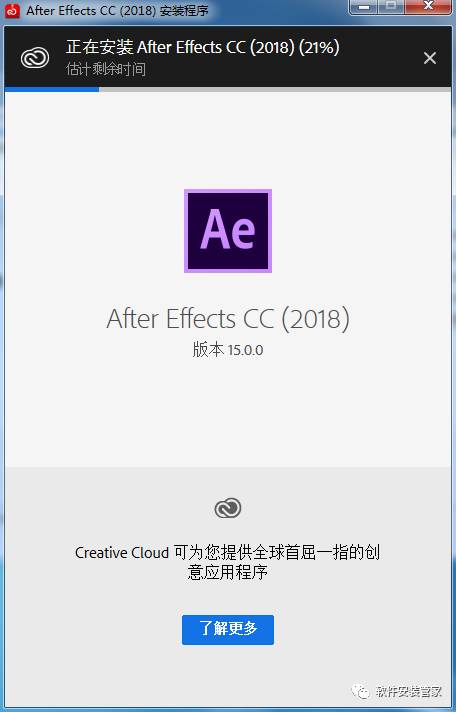Maximize the installer window

391,6
